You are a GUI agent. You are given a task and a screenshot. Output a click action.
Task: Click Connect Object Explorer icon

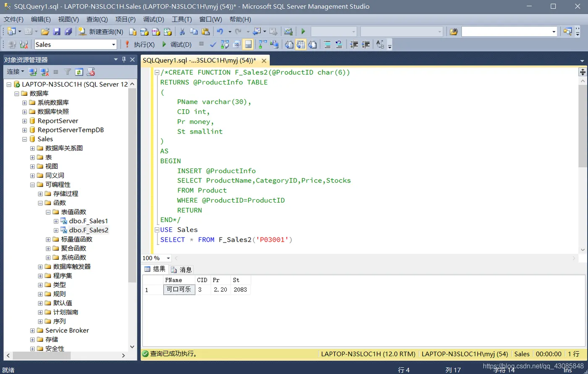(x=33, y=72)
